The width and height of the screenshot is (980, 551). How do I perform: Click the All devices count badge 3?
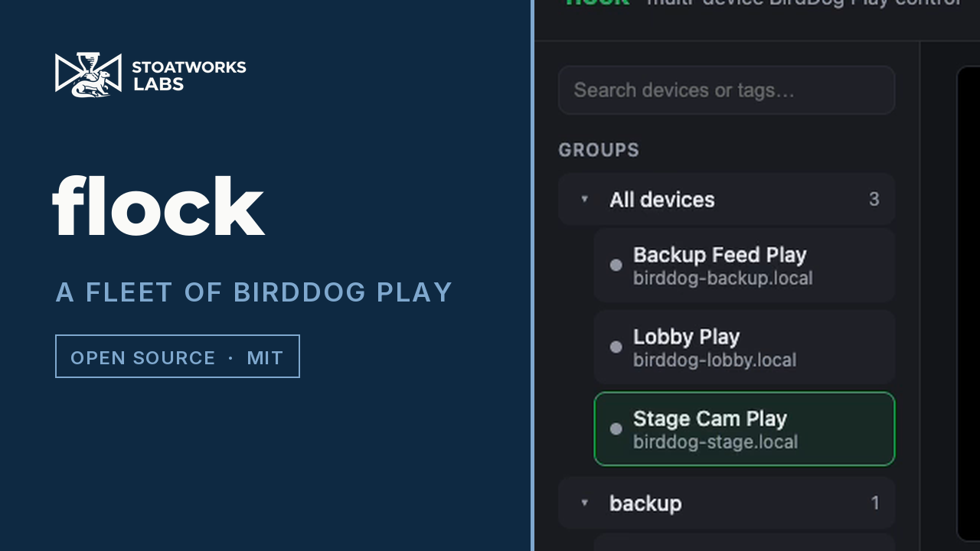[x=874, y=200]
